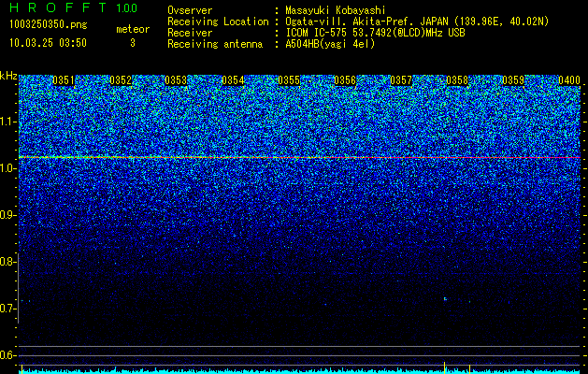Click the 0400 time marker

coord(569,80)
